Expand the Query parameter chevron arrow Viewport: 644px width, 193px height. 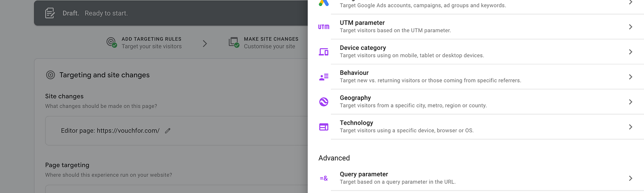[630, 178]
